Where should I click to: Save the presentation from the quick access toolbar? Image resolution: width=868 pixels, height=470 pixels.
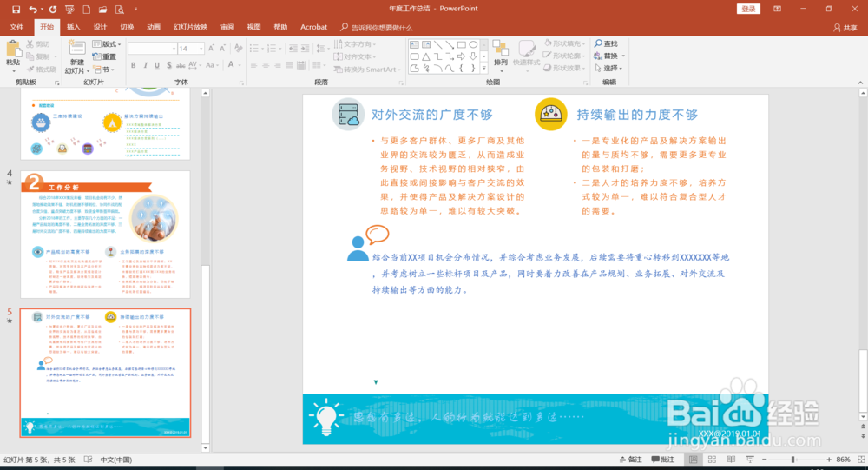(16, 9)
